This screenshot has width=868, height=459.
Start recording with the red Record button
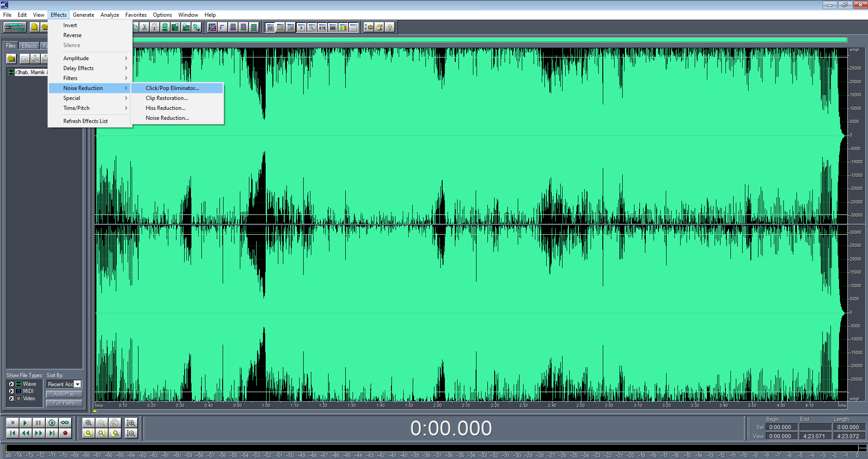[65, 433]
